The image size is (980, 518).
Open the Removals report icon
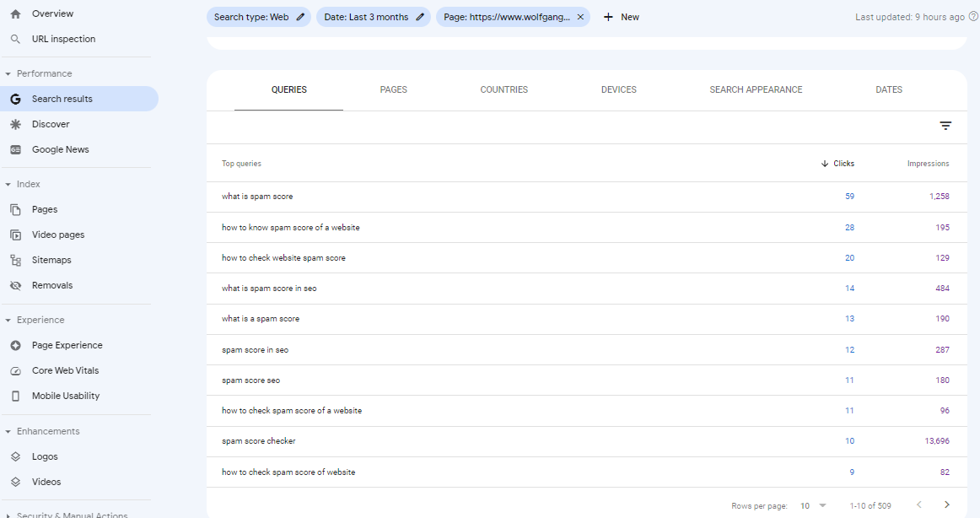pos(15,285)
